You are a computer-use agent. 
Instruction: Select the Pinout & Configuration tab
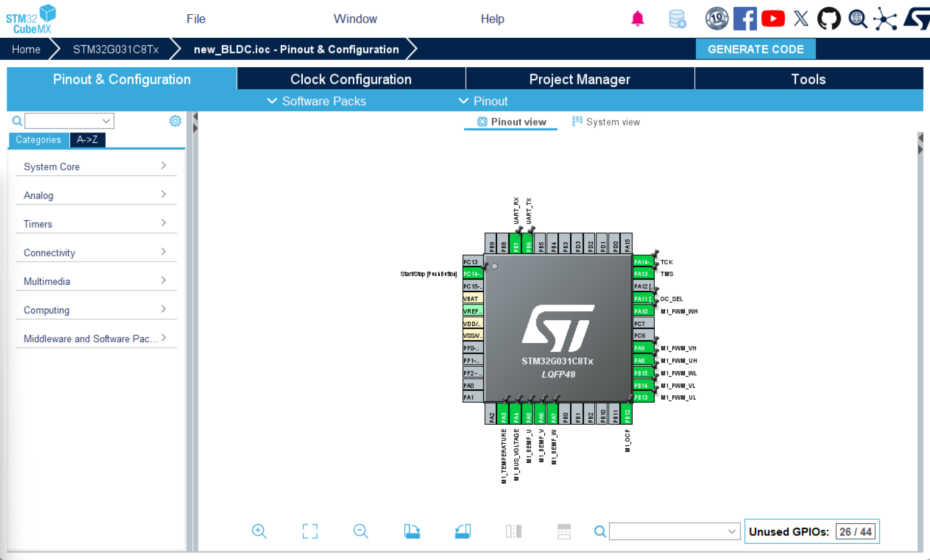pyautogui.click(x=122, y=79)
